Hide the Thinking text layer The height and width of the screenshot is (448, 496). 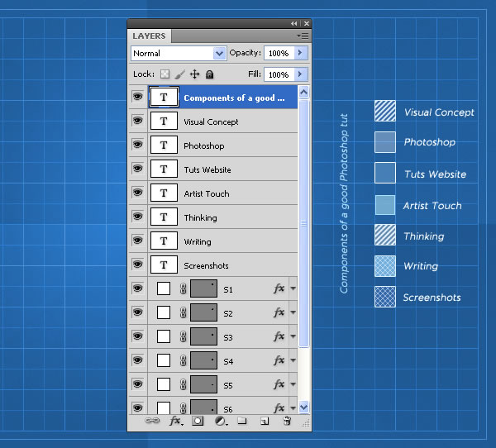[x=137, y=217]
